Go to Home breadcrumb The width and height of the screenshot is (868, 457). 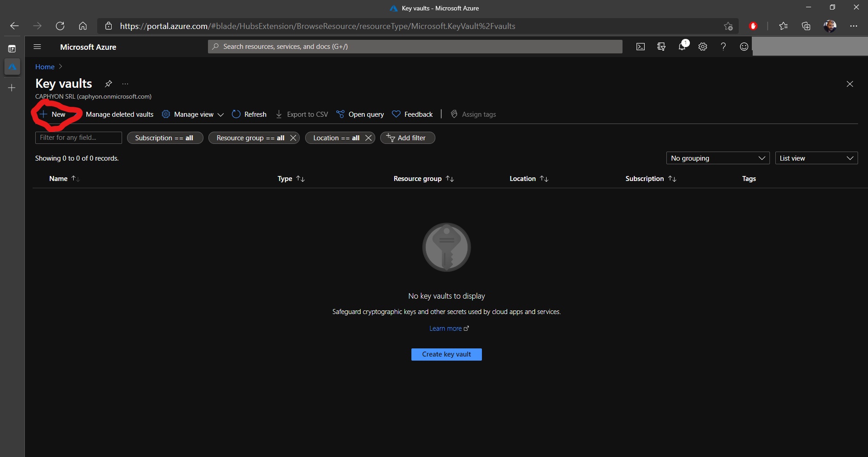(45, 67)
